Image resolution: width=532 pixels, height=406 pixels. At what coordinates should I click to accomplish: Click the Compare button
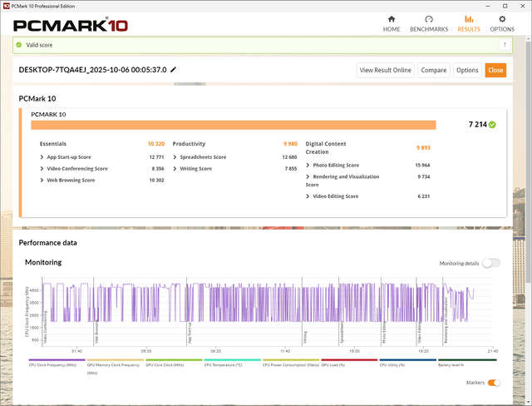tap(434, 70)
